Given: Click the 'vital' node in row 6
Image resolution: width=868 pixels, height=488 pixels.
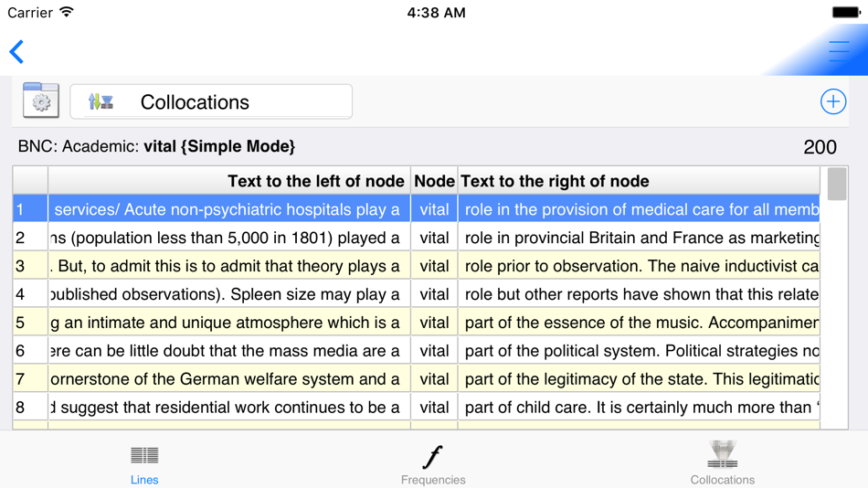Looking at the screenshot, I should pyautogui.click(x=434, y=351).
